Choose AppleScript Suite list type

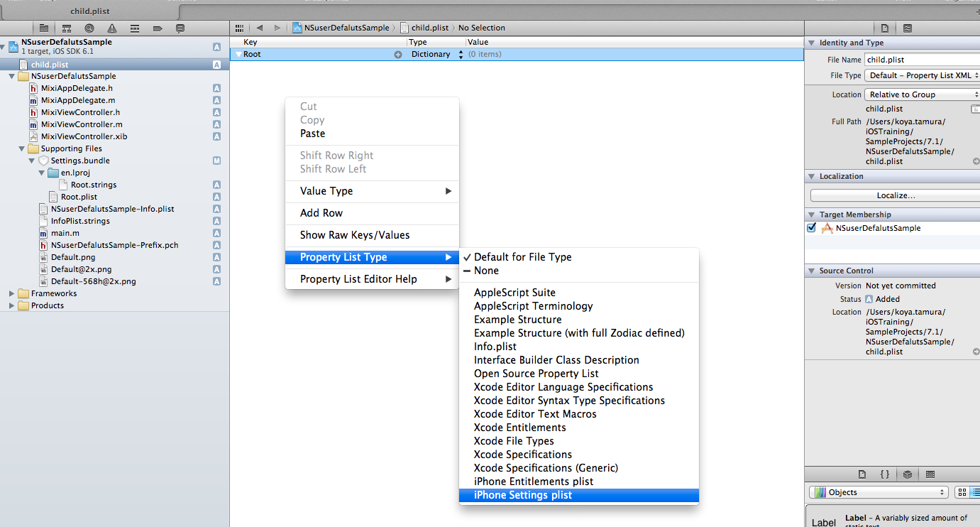[x=579, y=293]
